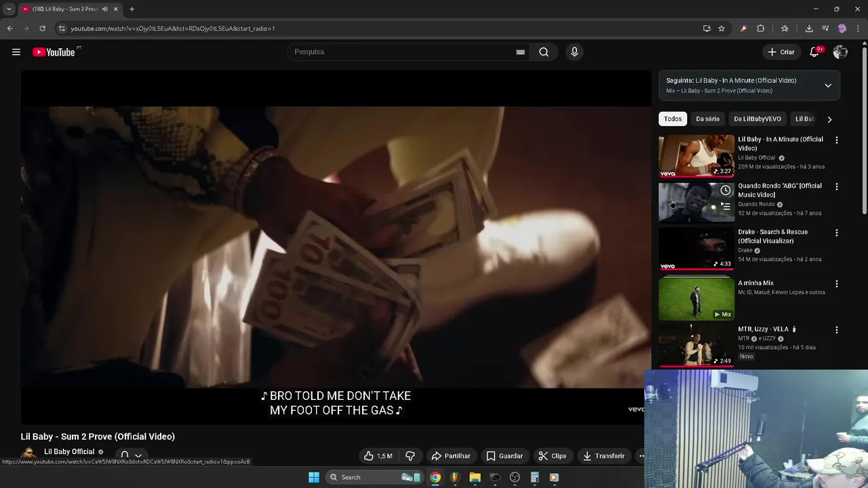Open the account avatar menu
Image resolution: width=868 pixels, height=488 pixels.
coord(840,52)
